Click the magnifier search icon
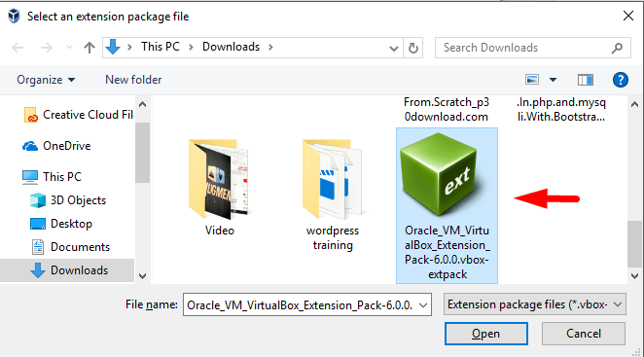The image size is (644, 357). pos(617,48)
